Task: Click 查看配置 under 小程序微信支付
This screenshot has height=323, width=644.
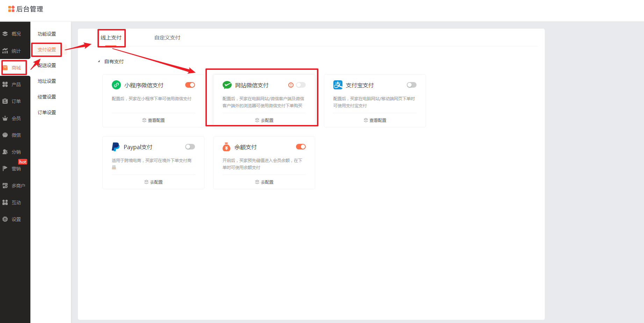Action: coord(153,120)
